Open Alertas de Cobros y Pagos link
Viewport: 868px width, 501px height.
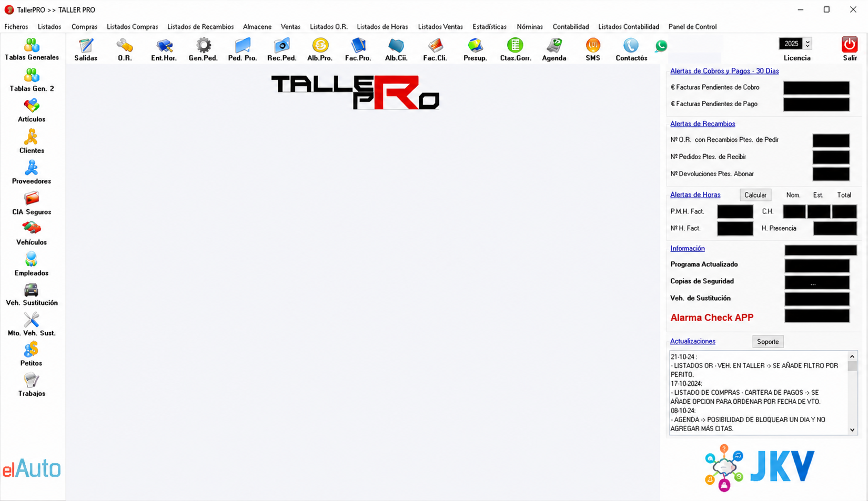(x=724, y=71)
